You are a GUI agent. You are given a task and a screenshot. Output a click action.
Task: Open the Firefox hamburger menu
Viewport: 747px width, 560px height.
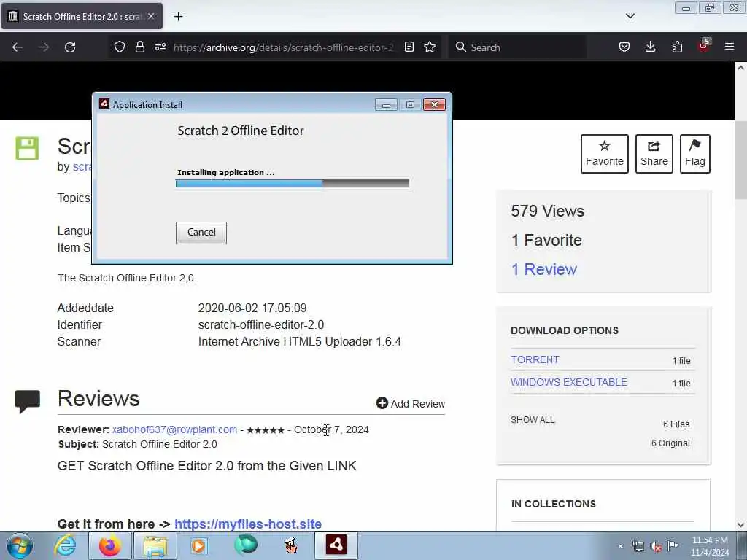pyautogui.click(x=729, y=47)
